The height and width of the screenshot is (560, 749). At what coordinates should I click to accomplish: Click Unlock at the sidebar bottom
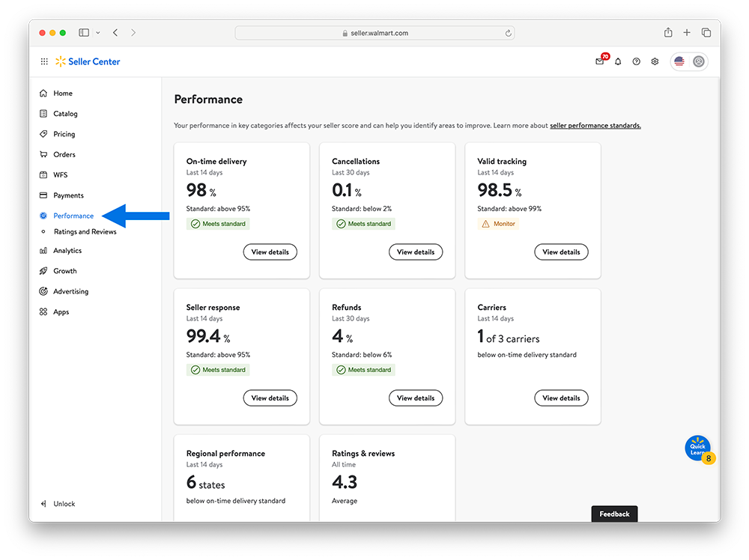point(64,504)
